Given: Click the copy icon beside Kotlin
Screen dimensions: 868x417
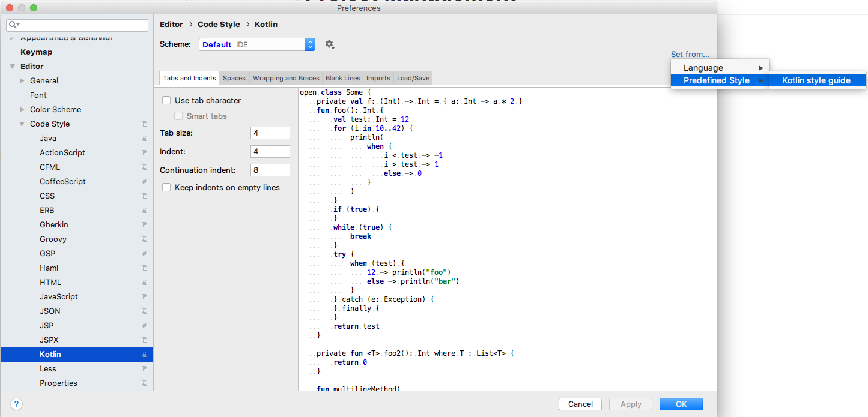Looking at the screenshot, I should 144,355.
